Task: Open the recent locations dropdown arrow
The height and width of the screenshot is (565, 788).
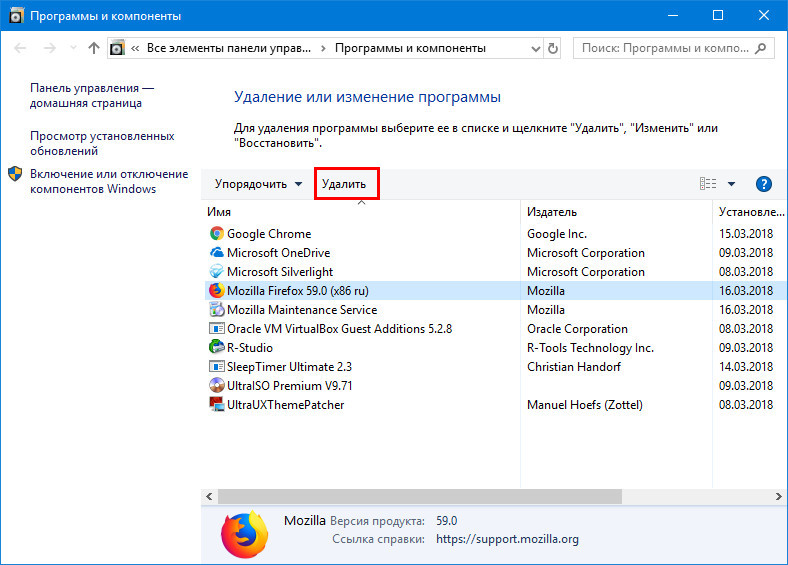Action: 73,48
